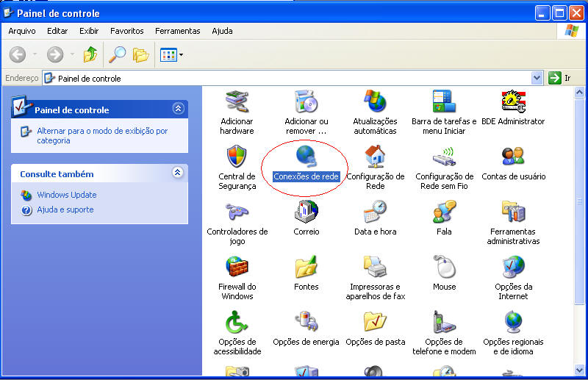The height and width of the screenshot is (380, 588).
Task: Minimize the Painel de controle window
Action: point(542,13)
